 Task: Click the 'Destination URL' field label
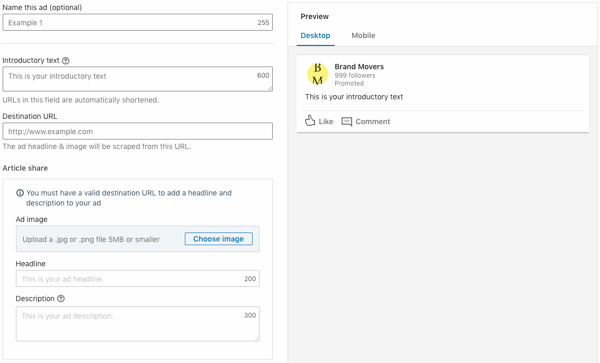pyautogui.click(x=30, y=116)
